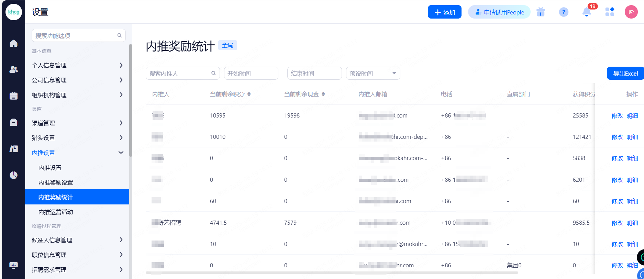Viewport: 644px width, 279px height.
Task: Click the home icon in left sidebar
Action: click(13, 43)
